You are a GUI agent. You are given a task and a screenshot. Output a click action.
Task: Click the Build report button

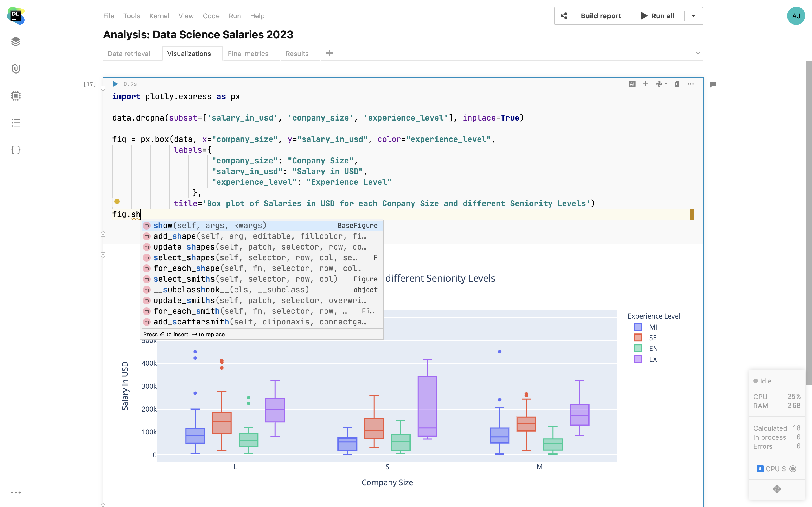[x=601, y=16]
